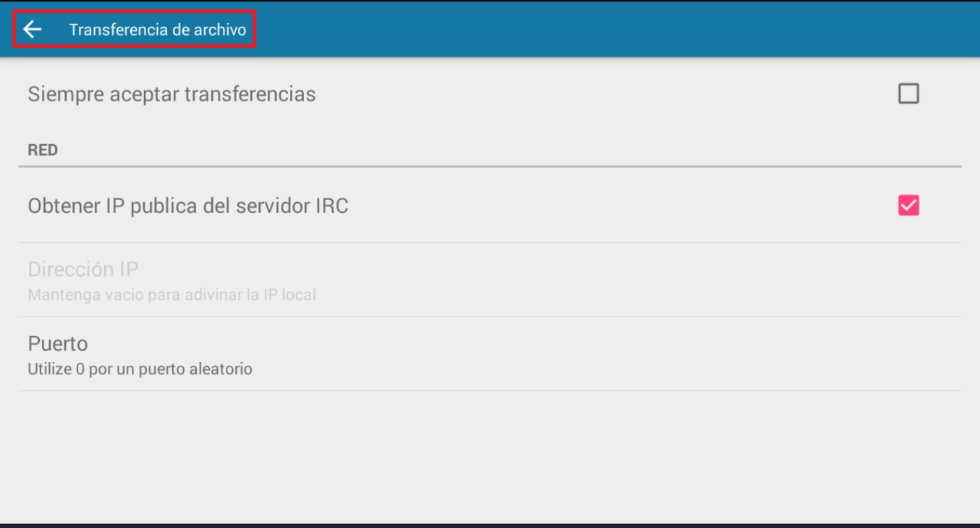Click the dark bar at screen bottom

[x=489, y=525]
